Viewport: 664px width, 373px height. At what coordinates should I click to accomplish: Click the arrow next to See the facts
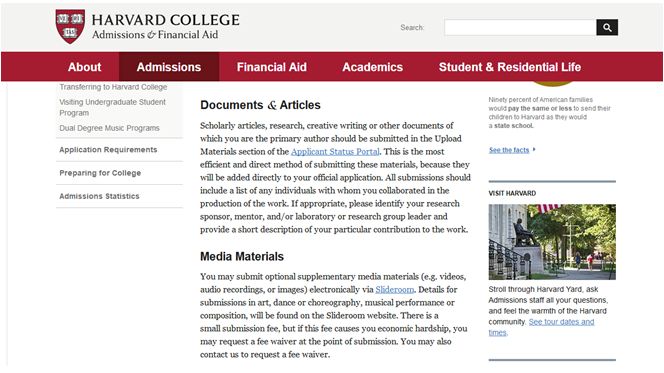click(x=534, y=149)
